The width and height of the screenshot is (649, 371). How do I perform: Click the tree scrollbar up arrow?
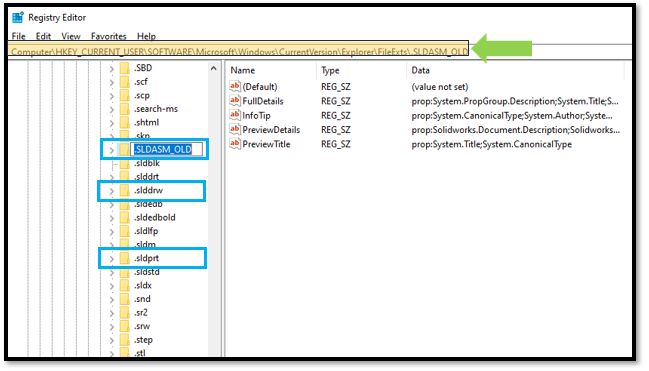[x=214, y=68]
